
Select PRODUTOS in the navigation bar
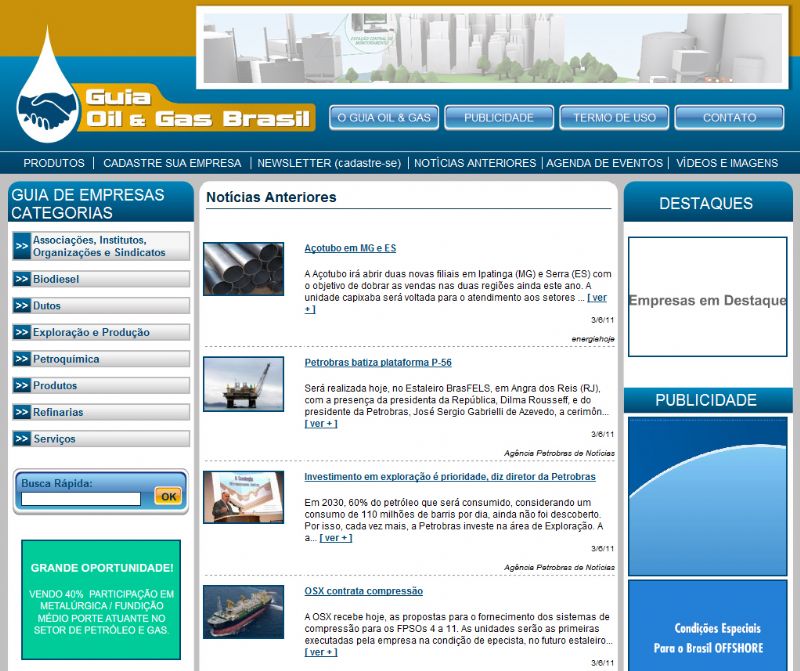coord(54,163)
